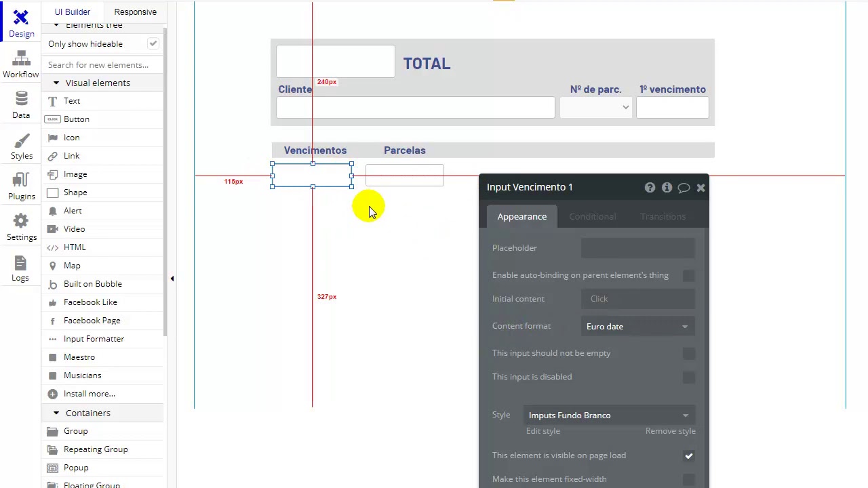Viewport: 868px width, 488px height.
Task: Collapse the Elements tree section
Action: point(56,25)
